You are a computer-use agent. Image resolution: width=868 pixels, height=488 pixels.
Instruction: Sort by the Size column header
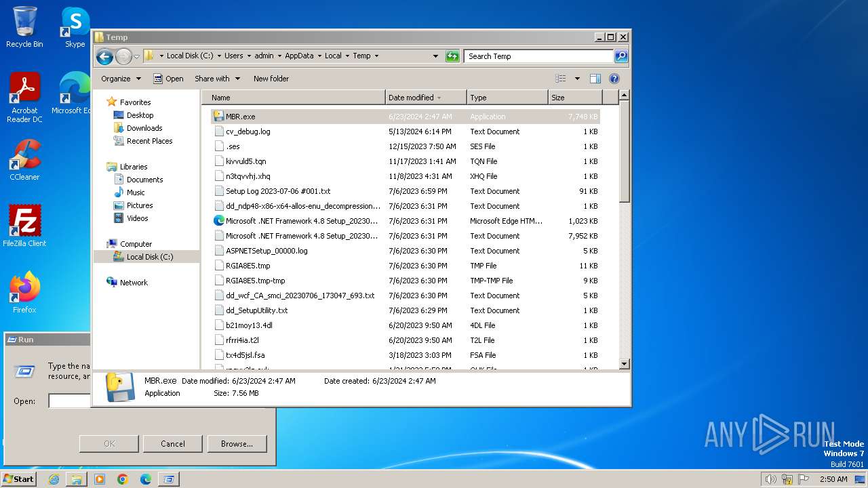point(575,98)
